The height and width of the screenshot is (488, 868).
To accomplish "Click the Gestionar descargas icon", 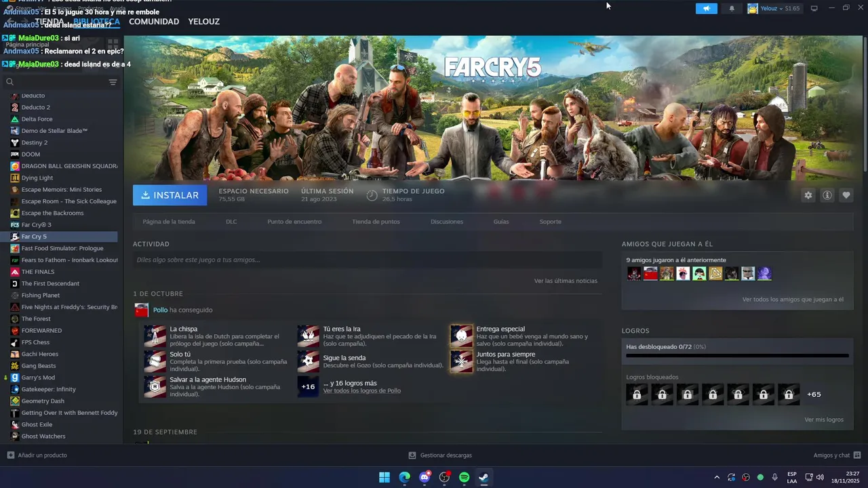I will click(x=412, y=455).
